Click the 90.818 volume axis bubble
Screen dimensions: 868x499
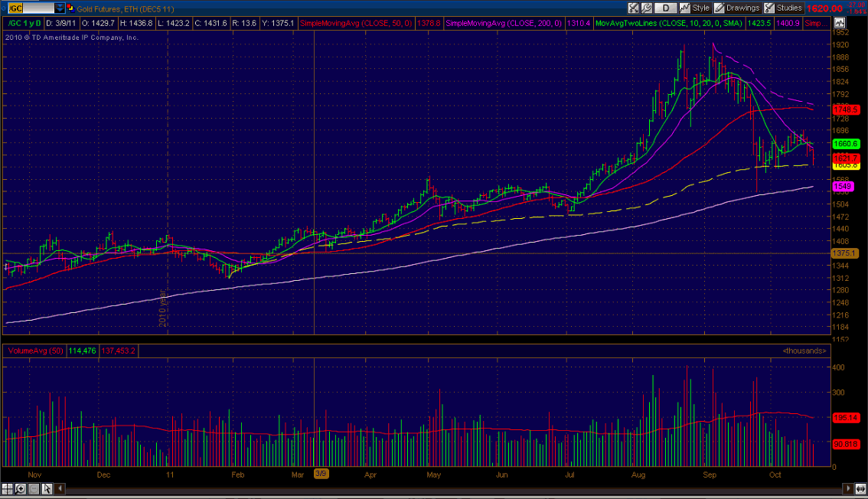tap(845, 444)
